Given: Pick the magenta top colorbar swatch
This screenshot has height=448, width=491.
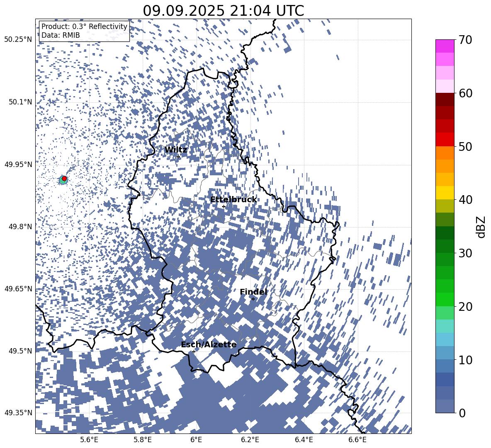Looking at the screenshot, I should 445,46.
